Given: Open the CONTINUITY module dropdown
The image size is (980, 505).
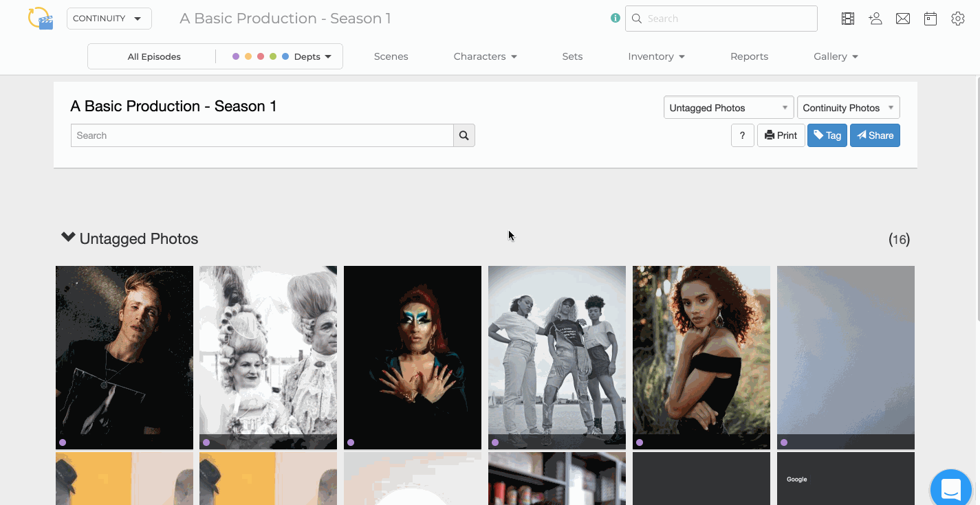Looking at the screenshot, I should pyautogui.click(x=109, y=19).
